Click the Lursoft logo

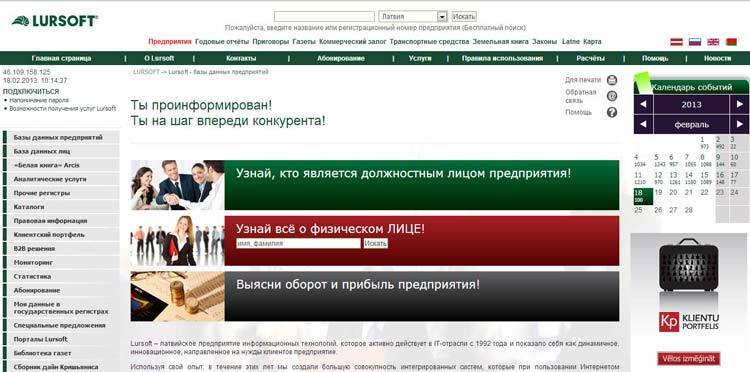55,21
